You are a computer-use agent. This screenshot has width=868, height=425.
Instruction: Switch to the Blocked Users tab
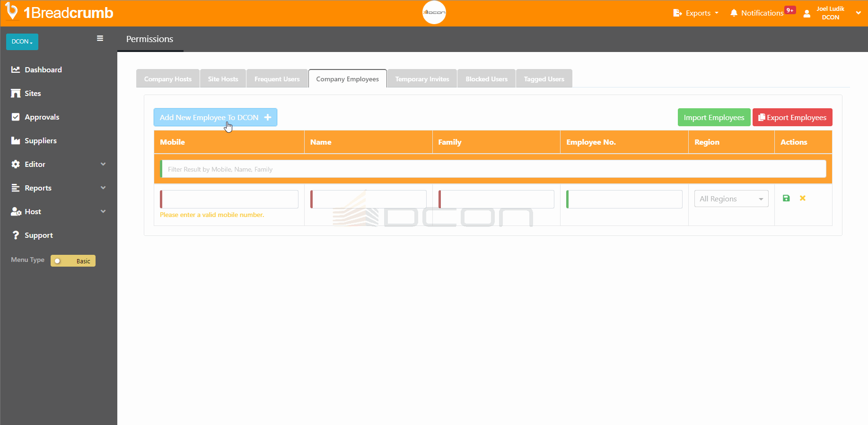[x=486, y=79]
